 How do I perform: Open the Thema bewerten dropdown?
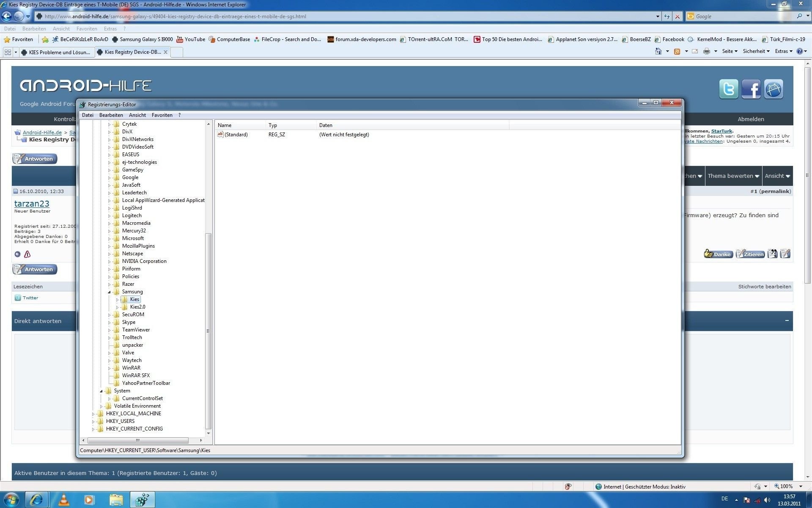tap(733, 176)
